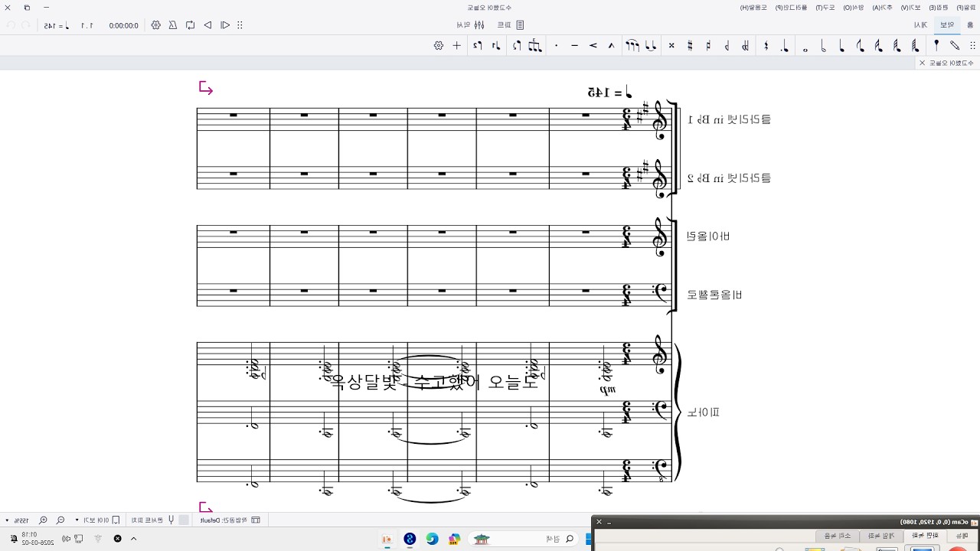Open the 보기(V) menu

coord(912,7)
